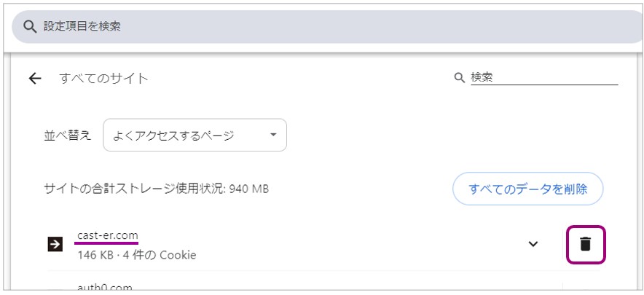The image size is (644, 295).
Task: Select the auth0.com site entry
Action: pos(105,288)
